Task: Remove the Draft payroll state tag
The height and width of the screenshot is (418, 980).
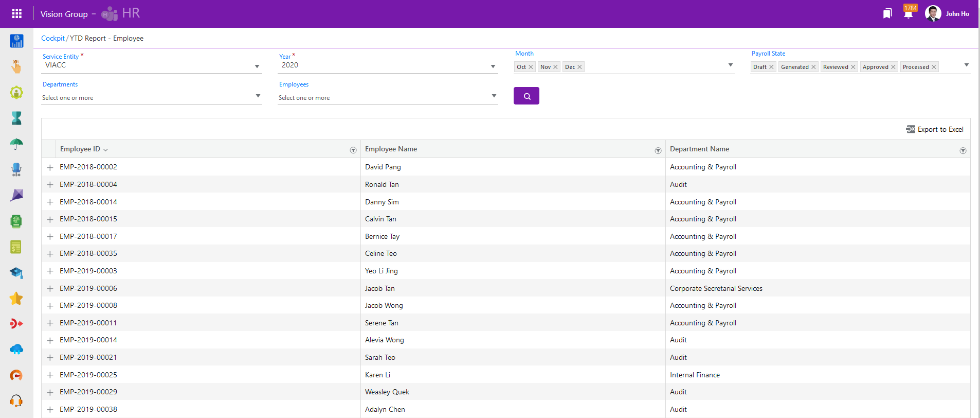Action: 771,67
